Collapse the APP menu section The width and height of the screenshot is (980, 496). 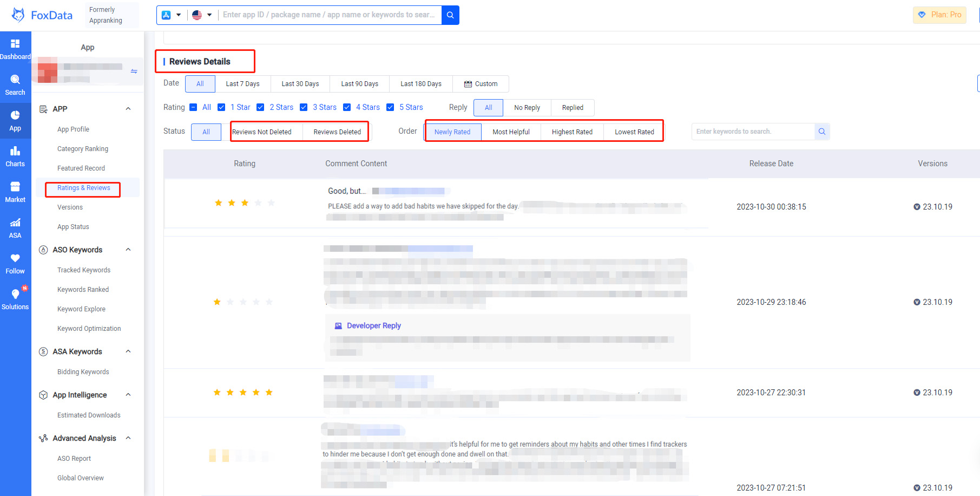(x=128, y=109)
